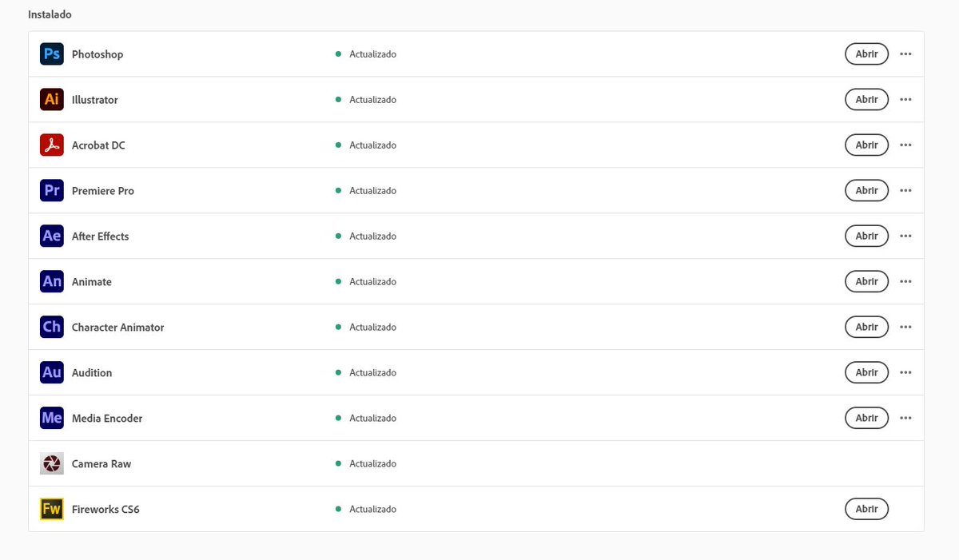Open more options menu for Photoshop
This screenshot has width=959, height=560.
click(x=905, y=54)
